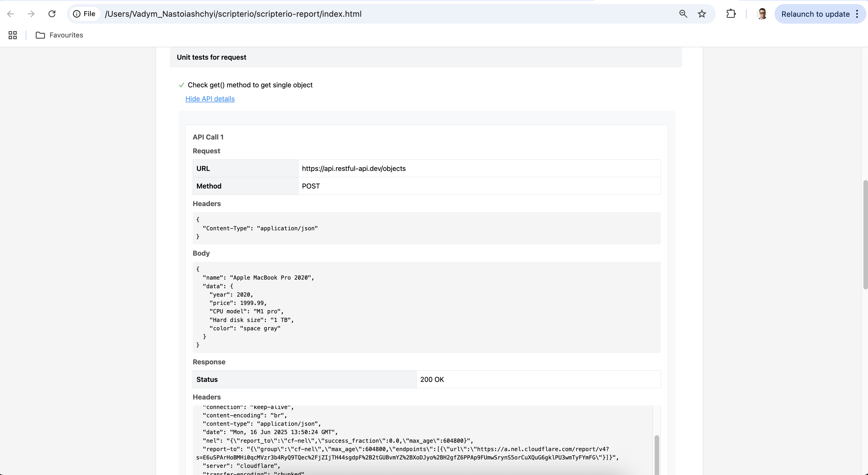Viewport: 868px width, 475px height.
Task: Toggle the bookmark star for this page
Action: coord(702,14)
